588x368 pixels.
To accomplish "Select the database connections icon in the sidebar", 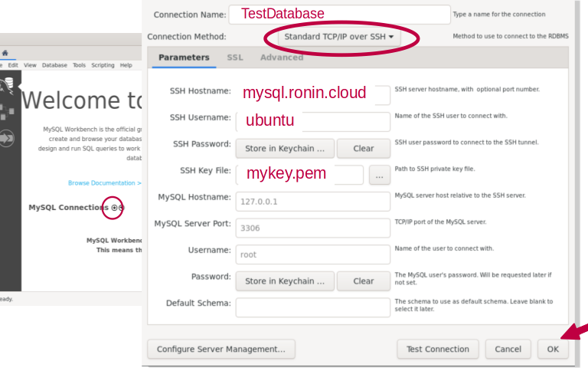I will click(x=7, y=85).
